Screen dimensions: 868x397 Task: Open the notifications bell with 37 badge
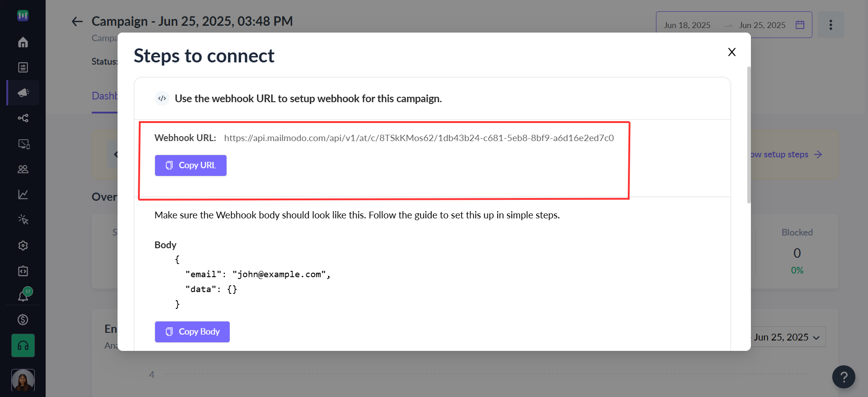coord(24,295)
